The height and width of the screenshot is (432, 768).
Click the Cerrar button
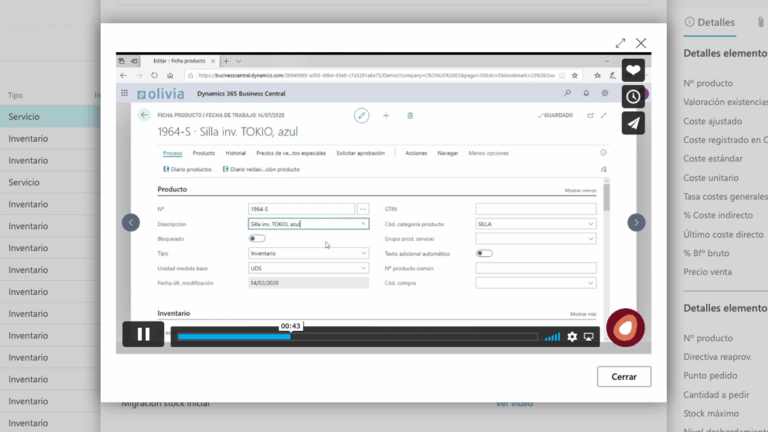coord(624,376)
